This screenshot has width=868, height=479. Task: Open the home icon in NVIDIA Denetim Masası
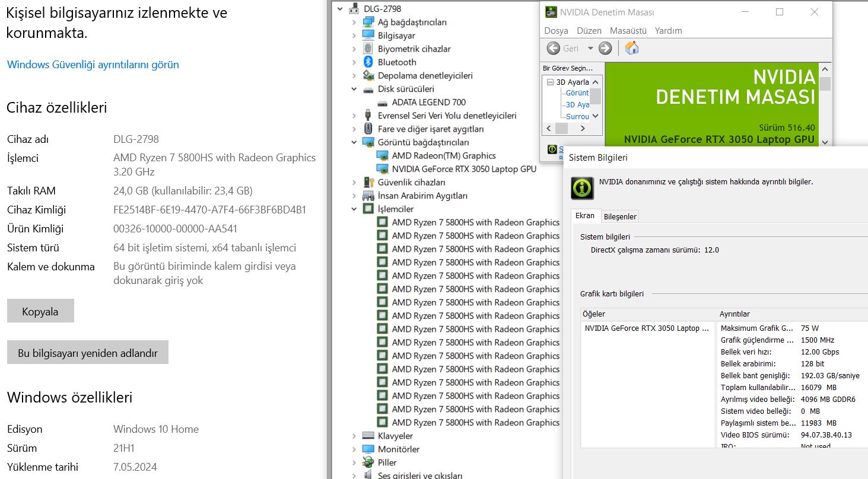[x=632, y=48]
